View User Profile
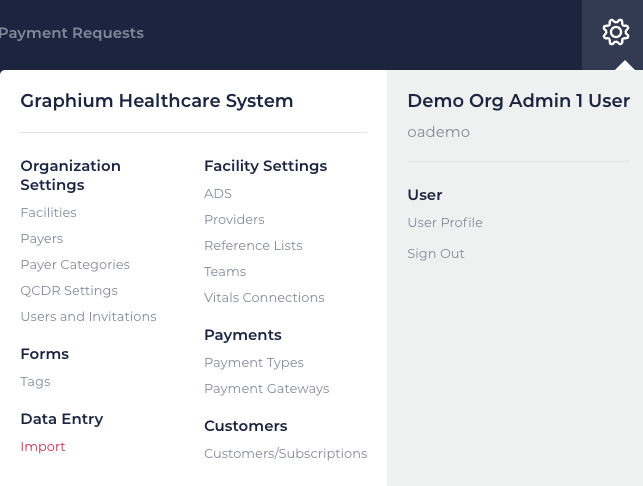 (445, 222)
